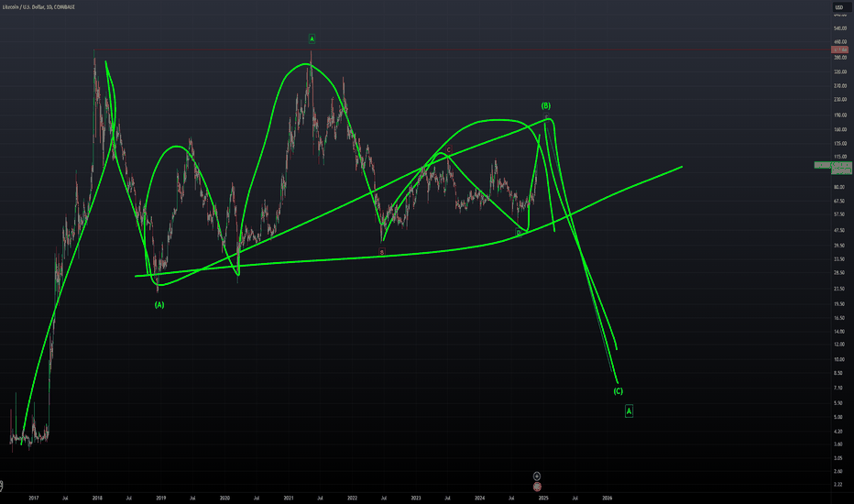Click the 10.00 price axis label
The height and width of the screenshot is (504, 854).
point(838,359)
